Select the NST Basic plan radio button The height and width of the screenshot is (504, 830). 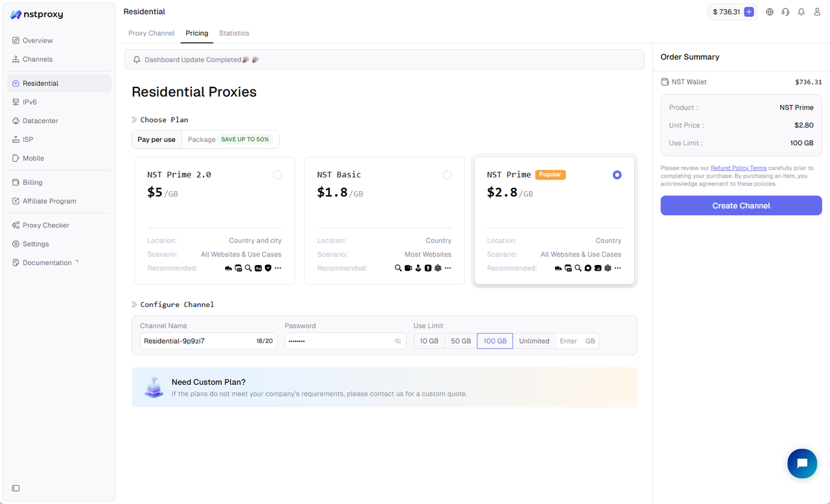[447, 174]
